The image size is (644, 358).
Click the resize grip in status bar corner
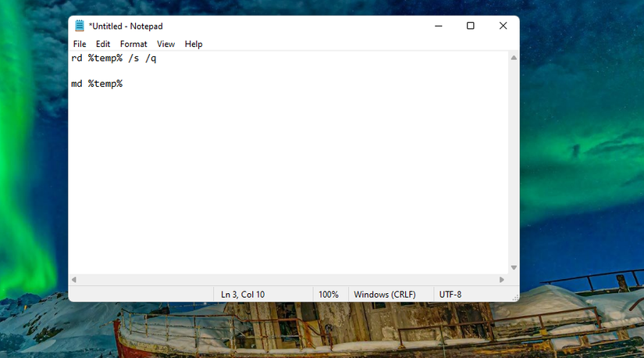515,298
